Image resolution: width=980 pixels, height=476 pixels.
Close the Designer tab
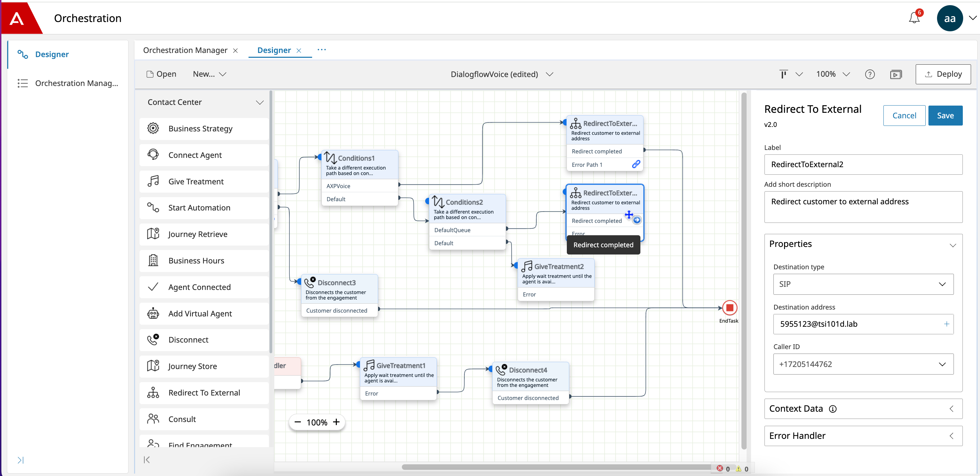(299, 51)
